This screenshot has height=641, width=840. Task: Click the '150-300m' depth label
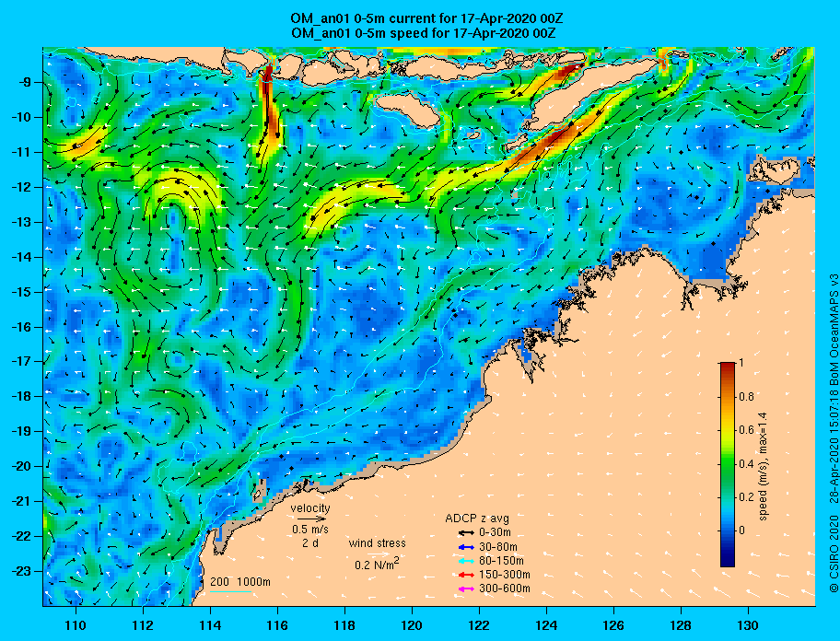tap(504, 575)
